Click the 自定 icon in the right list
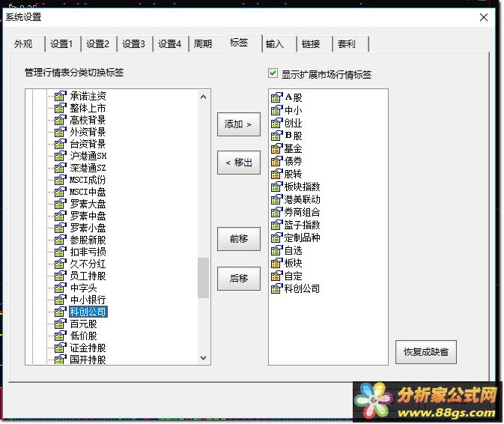 pos(277,276)
